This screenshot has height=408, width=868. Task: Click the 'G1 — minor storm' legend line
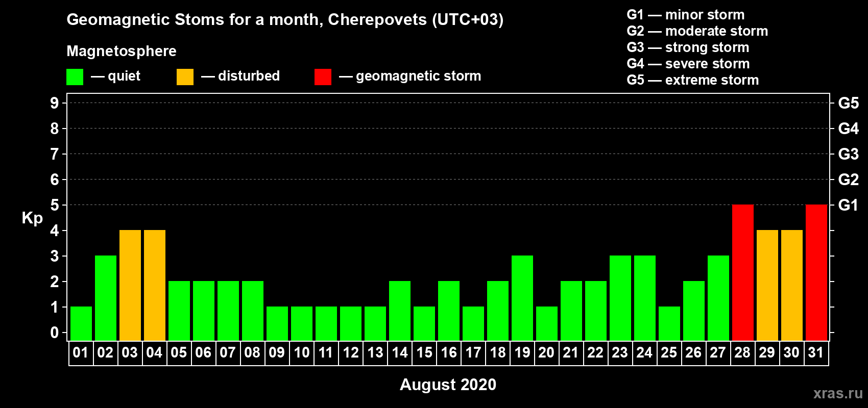[x=686, y=15]
